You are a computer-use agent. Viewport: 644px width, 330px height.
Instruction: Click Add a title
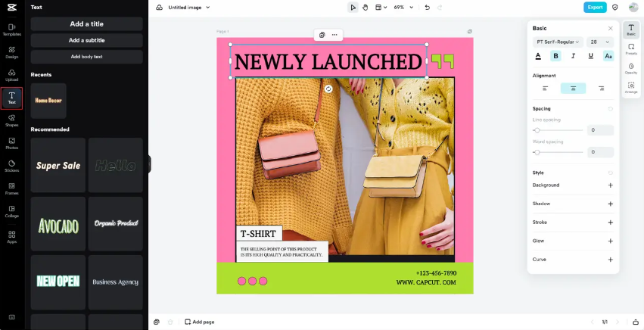click(x=87, y=23)
